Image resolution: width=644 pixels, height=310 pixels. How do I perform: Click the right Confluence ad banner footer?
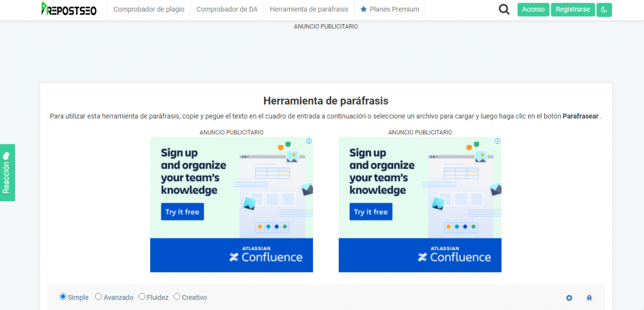[x=420, y=255]
